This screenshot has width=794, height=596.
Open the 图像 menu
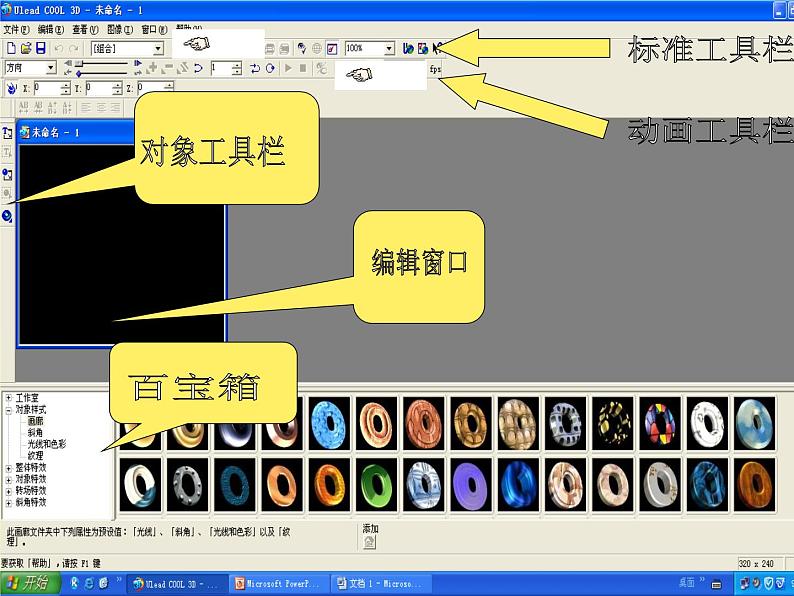tap(119, 30)
